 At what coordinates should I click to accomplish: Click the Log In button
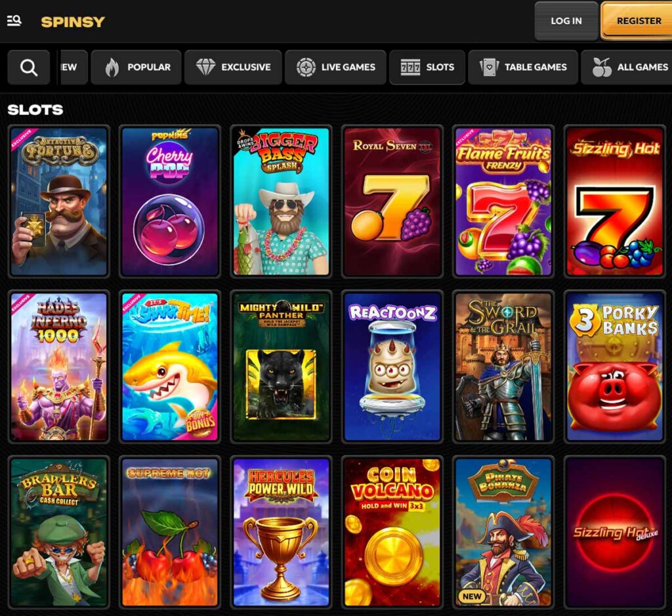pyautogui.click(x=566, y=21)
